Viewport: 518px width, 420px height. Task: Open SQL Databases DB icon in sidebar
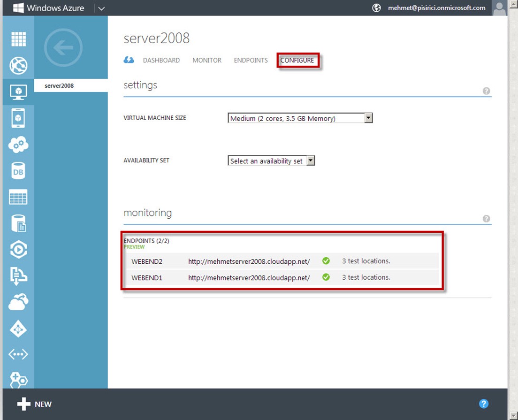[18, 171]
